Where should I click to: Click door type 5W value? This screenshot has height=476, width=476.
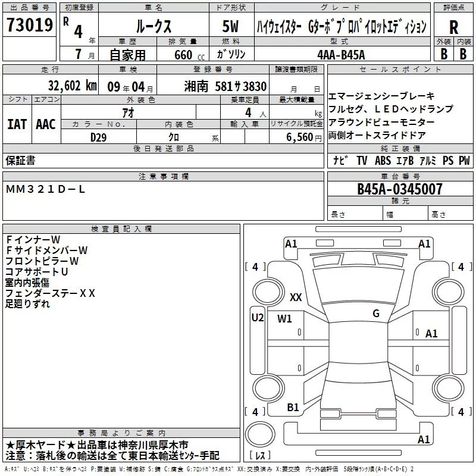click(x=230, y=26)
